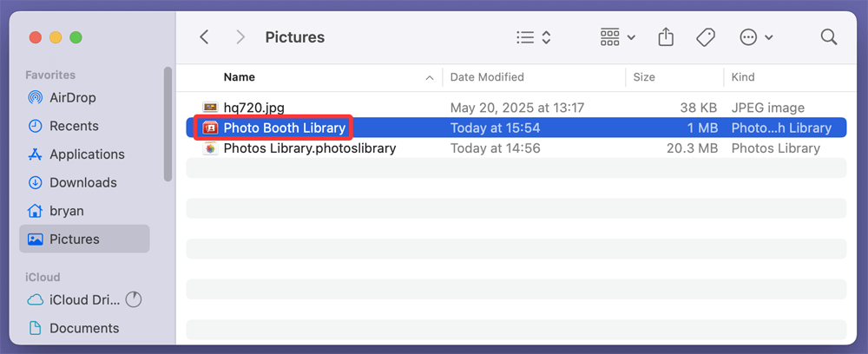
Task: Click the sidebar scrollbar
Action: click(x=168, y=124)
